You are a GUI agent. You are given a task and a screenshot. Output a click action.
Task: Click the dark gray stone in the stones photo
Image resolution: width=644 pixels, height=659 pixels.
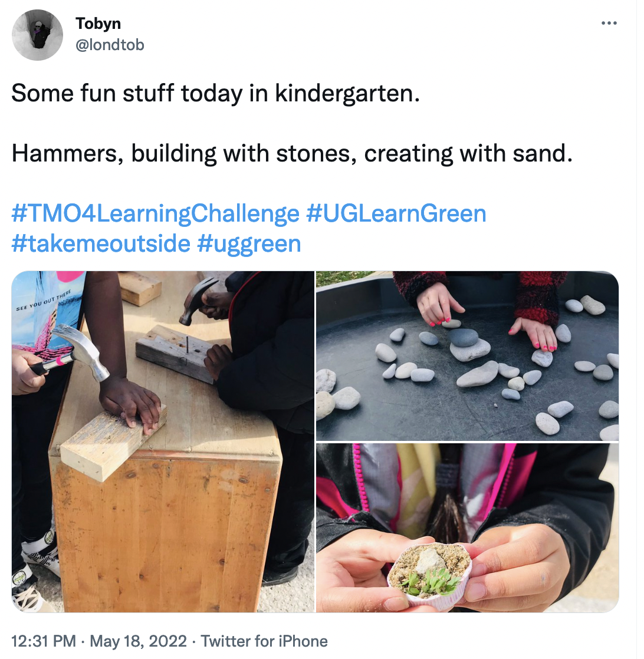(x=462, y=337)
